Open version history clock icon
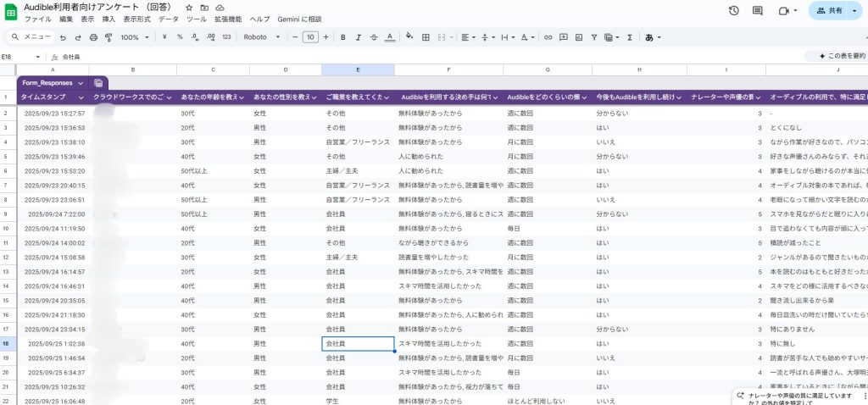Image resolution: width=868 pixels, height=405 pixels. 734,10
